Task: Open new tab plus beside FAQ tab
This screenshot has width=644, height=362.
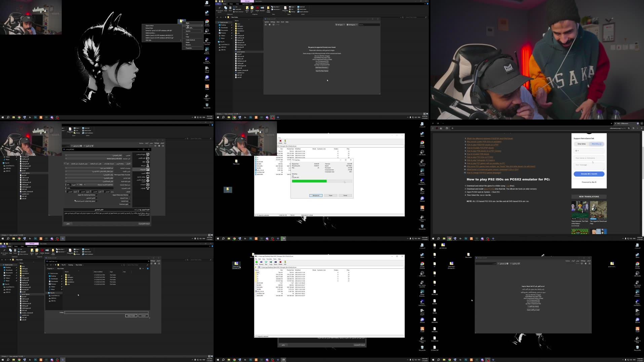Action: tap(611, 124)
